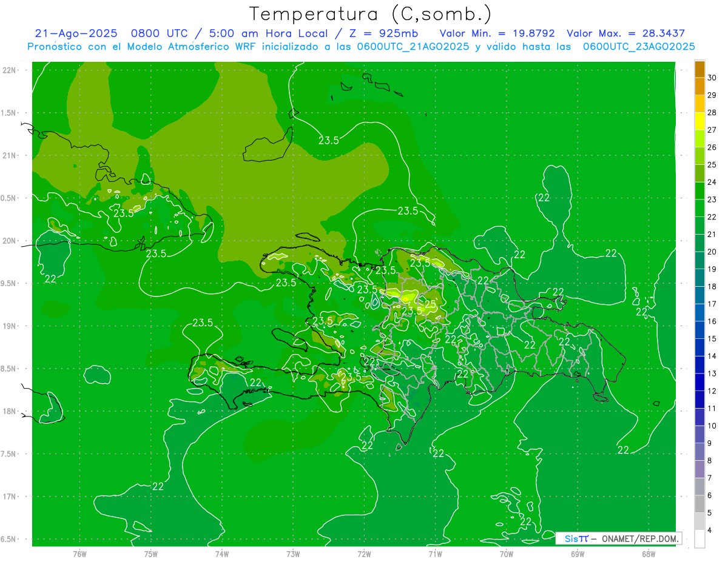This screenshot has height=562, width=728.
Task: Click the legend value '21'
Action: 712,234
